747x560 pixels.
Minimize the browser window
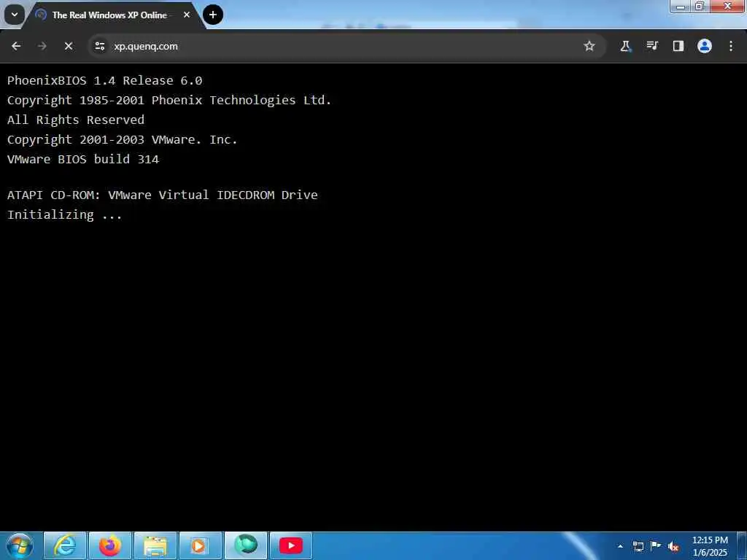pos(681,6)
